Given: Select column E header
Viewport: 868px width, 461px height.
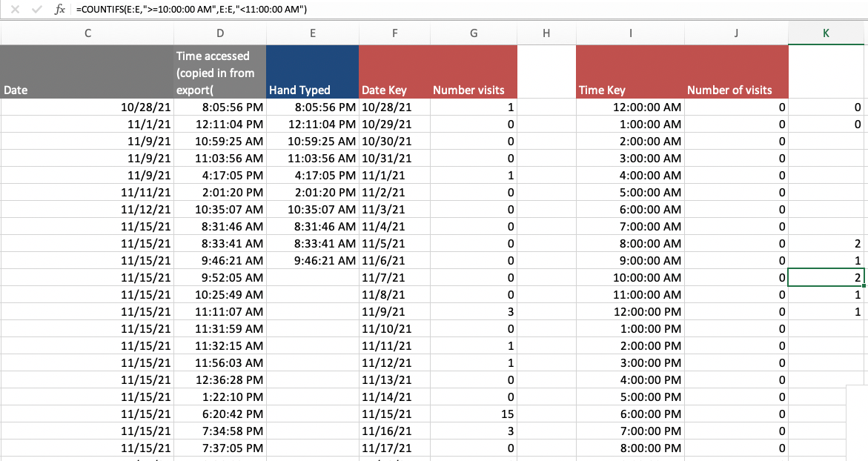Looking at the screenshot, I should click(313, 33).
